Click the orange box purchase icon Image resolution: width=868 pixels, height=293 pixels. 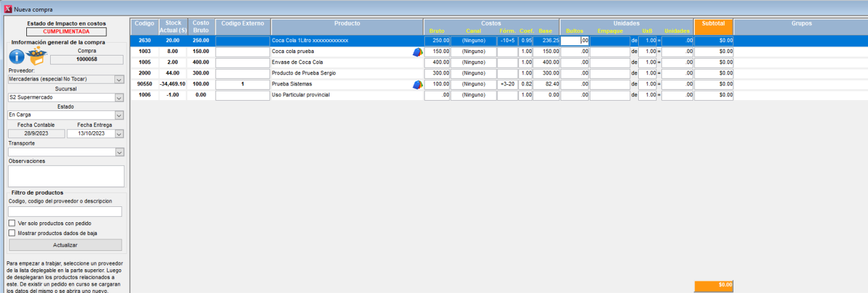pyautogui.click(x=37, y=56)
